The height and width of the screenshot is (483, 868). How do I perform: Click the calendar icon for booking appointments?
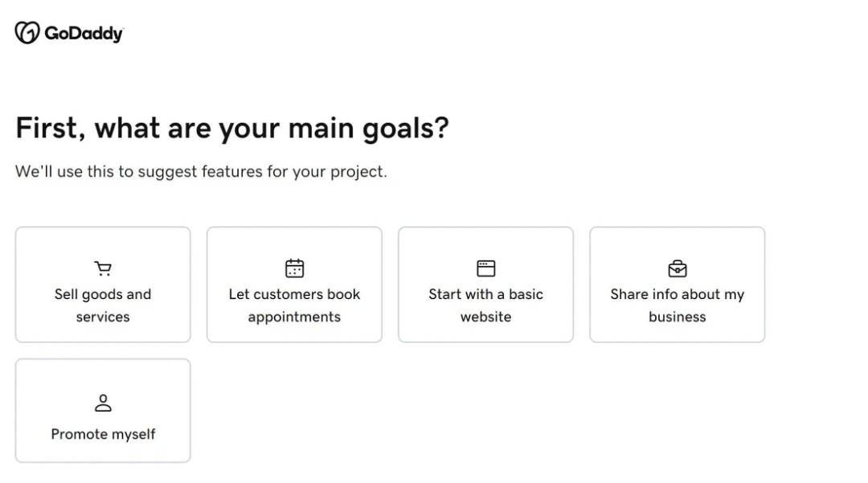(x=295, y=268)
